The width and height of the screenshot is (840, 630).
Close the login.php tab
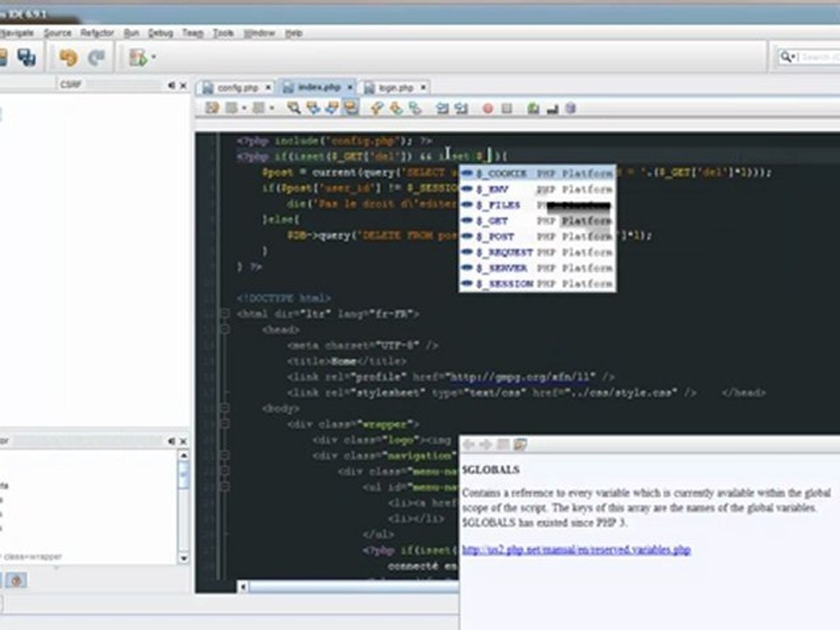pos(423,87)
